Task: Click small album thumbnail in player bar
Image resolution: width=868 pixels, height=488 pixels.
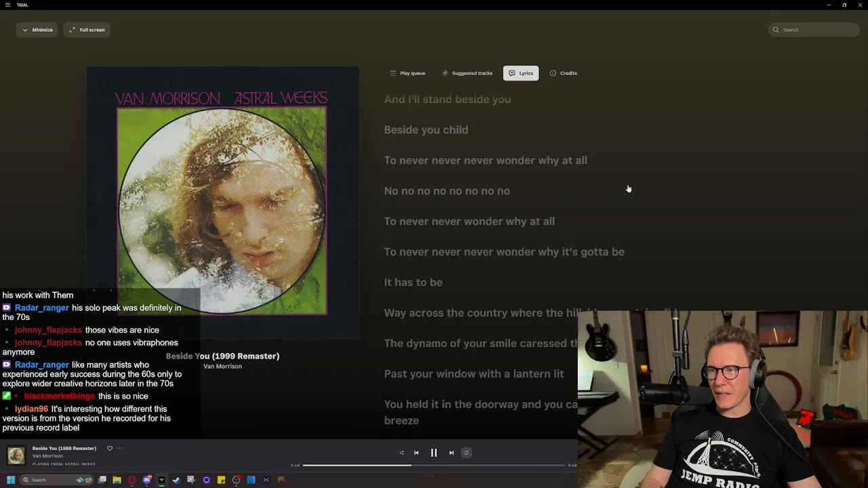Action: pyautogui.click(x=16, y=455)
